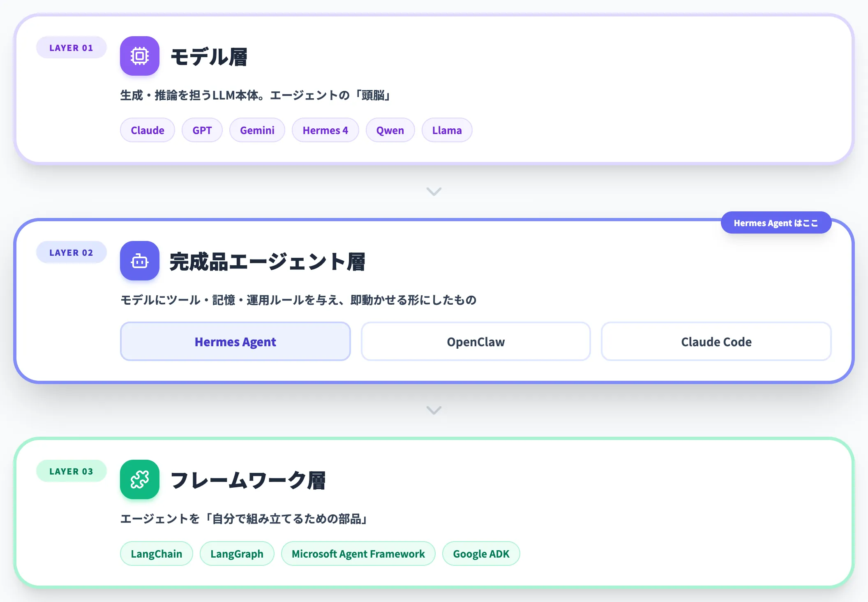Choose the OpenClaw card
Image resolution: width=868 pixels, height=602 pixels.
coord(476,341)
